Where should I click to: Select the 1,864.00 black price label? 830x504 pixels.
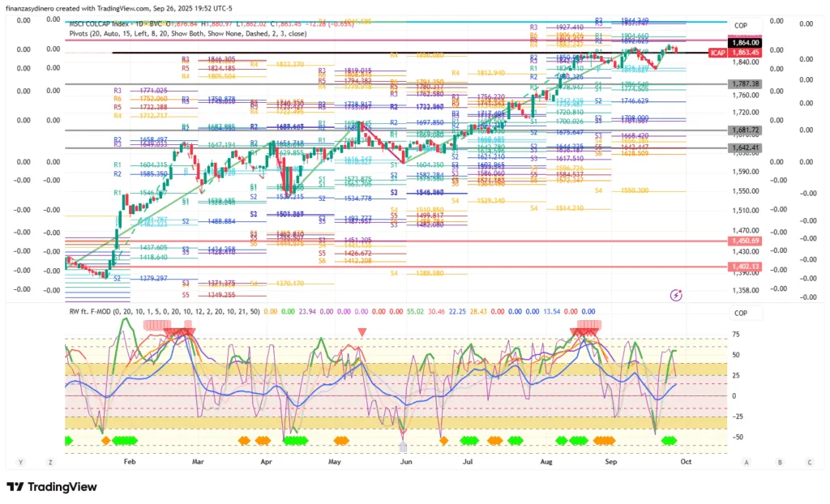click(x=744, y=42)
